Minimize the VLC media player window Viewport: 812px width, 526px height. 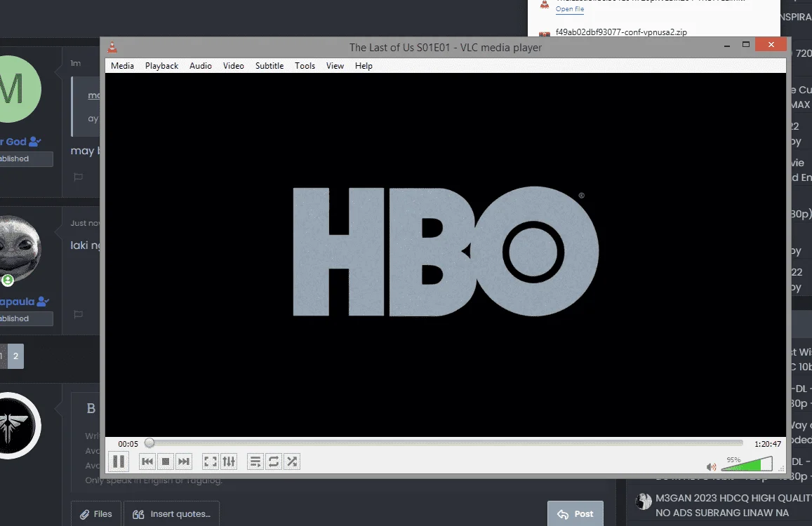point(727,46)
